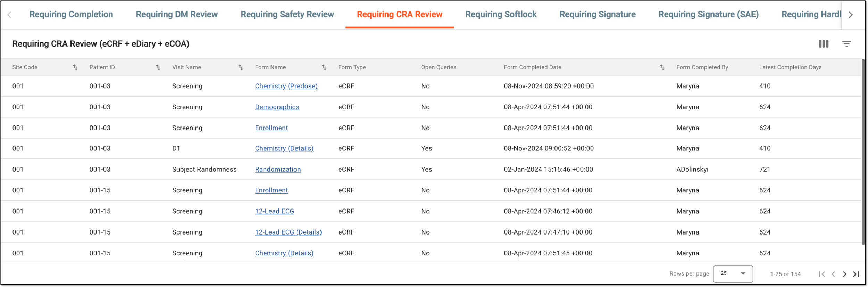Click Open Queries 'Yes' in Randomization row

click(x=426, y=169)
